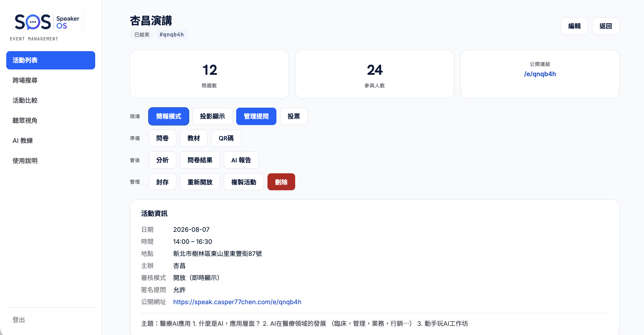This screenshot has width=644, height=335.
Task: Go to 跨場搜尋 in the sidebar
Action: [x=51, y=80]
